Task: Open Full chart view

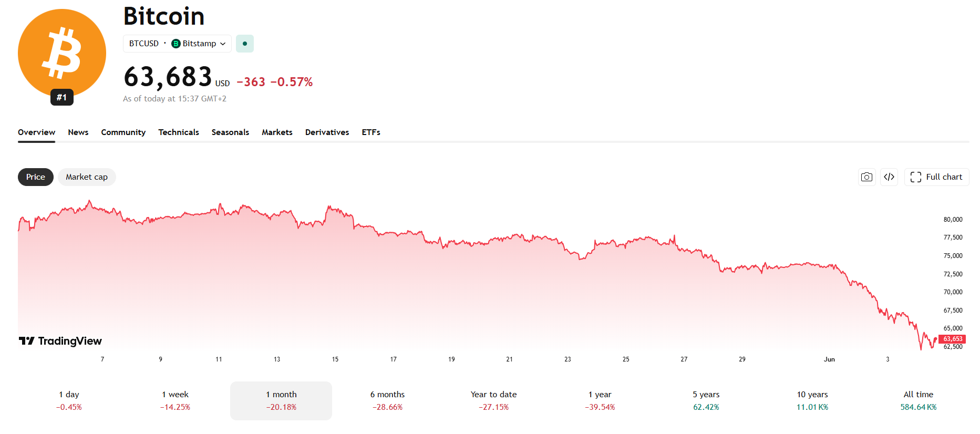Action: 936,177
